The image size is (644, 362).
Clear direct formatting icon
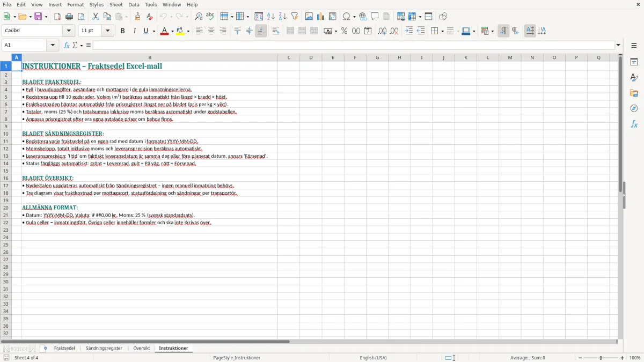150,17
